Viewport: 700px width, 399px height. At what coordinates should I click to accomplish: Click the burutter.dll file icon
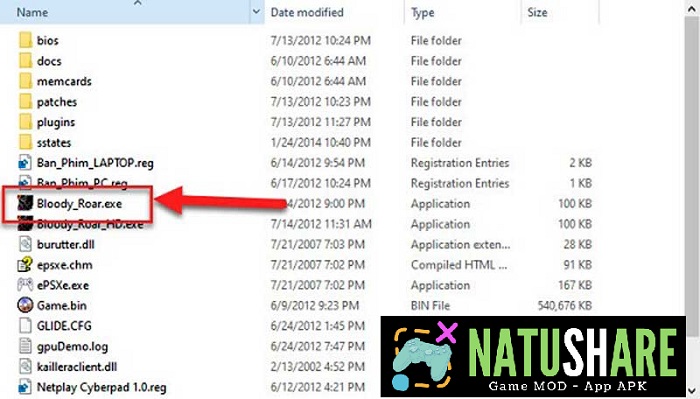25,244
